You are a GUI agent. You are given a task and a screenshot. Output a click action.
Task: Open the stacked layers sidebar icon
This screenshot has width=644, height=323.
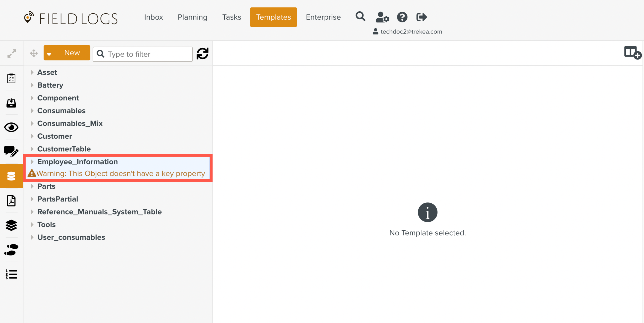[11, 225]
